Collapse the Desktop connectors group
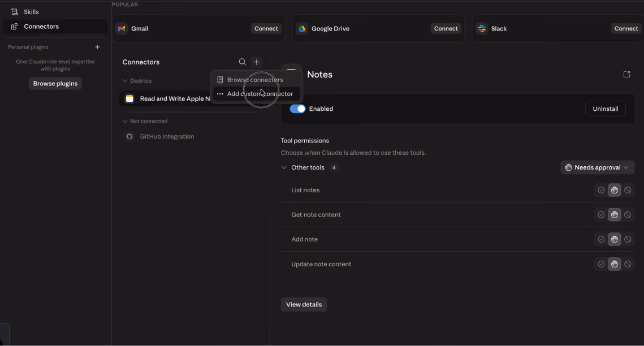Viewport: 644px width, 346px height. pyautogui.click(x=125, y=81)
